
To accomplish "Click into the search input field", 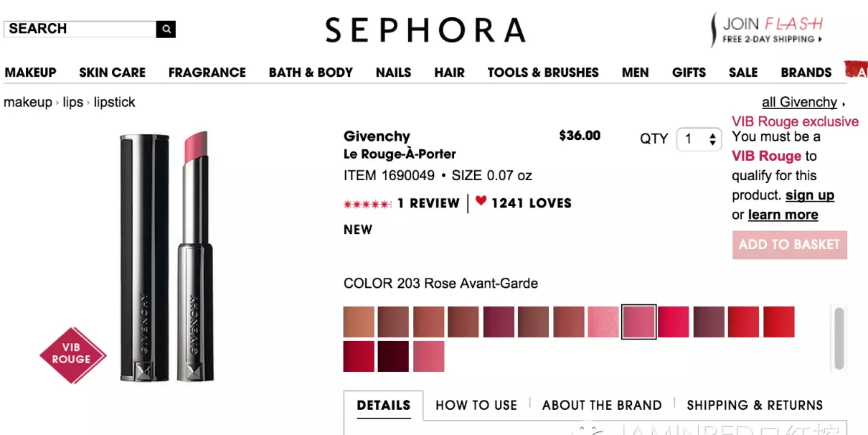I will coord(80,29).
